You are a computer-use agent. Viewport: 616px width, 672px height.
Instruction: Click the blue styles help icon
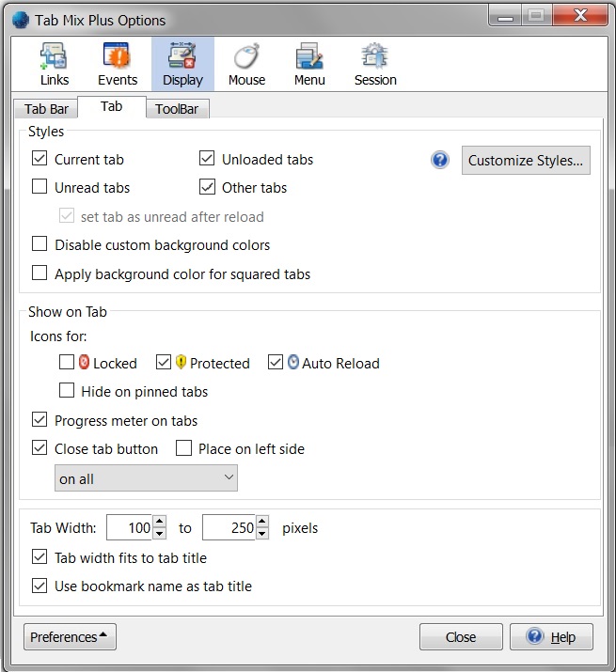[440, 161]
